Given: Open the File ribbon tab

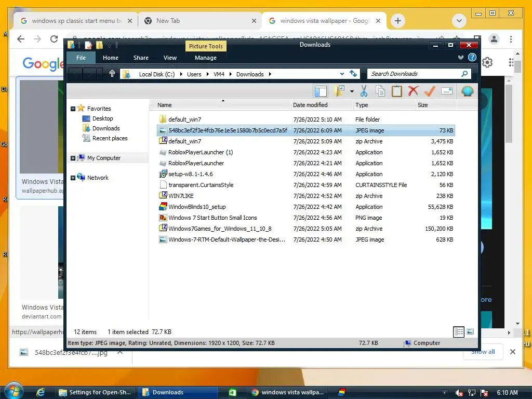Looking at the screenshot, I should pos(81,58).
